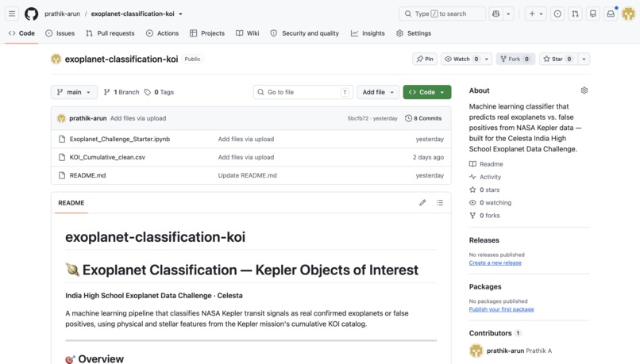Open the repositories icon in header
Image resolution: width=640 pixels, height=364 pixels.
[x=592, y=13]
